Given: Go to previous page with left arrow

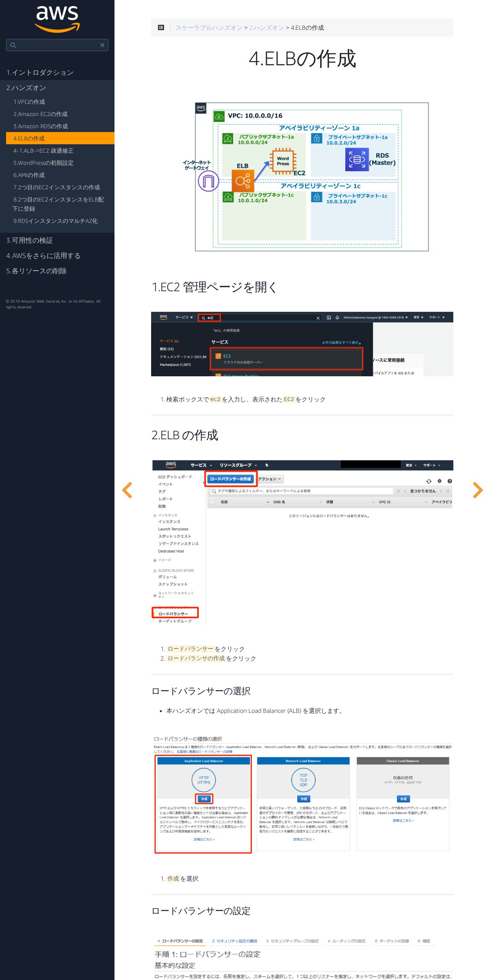Looking at the screenshot, I should tap(127, 490).
